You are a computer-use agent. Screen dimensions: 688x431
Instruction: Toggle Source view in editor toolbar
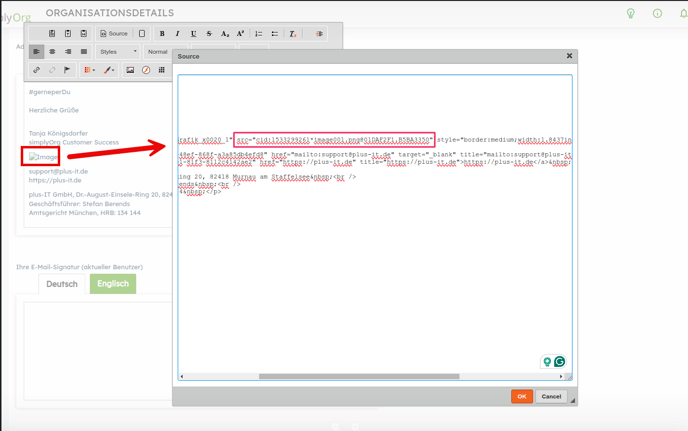pos(114,34)
